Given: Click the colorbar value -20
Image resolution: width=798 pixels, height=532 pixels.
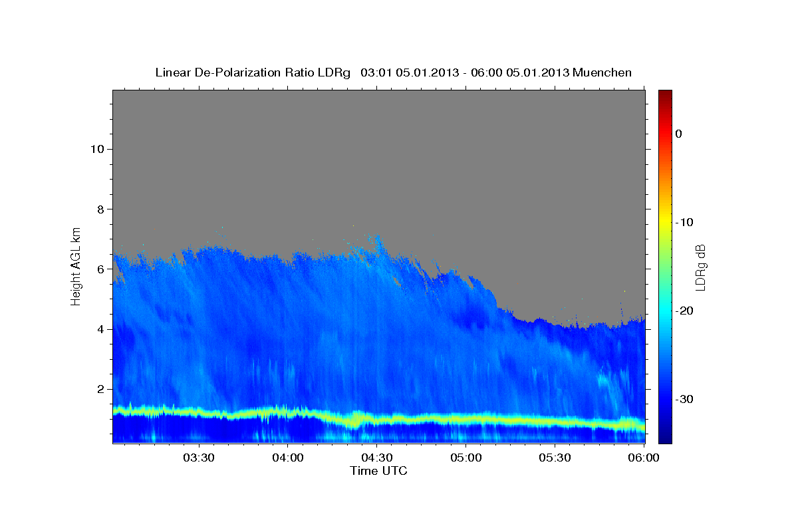Looking at the screenshot, I should tap(685, 311).
